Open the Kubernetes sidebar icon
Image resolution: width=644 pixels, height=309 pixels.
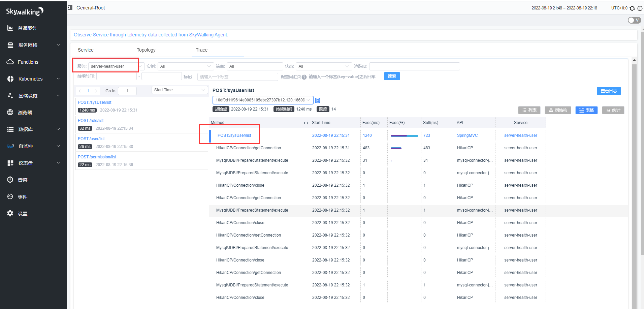10,79
